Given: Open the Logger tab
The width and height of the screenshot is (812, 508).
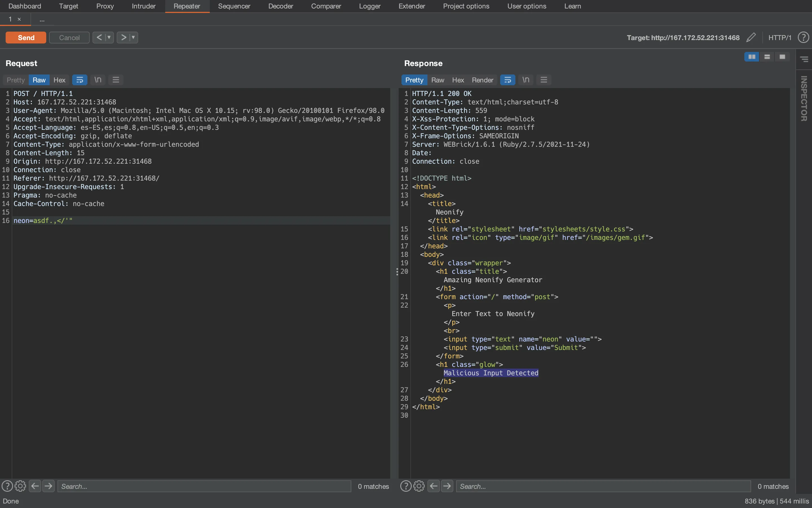Looking at the screenshot, I should coord(369,6).
